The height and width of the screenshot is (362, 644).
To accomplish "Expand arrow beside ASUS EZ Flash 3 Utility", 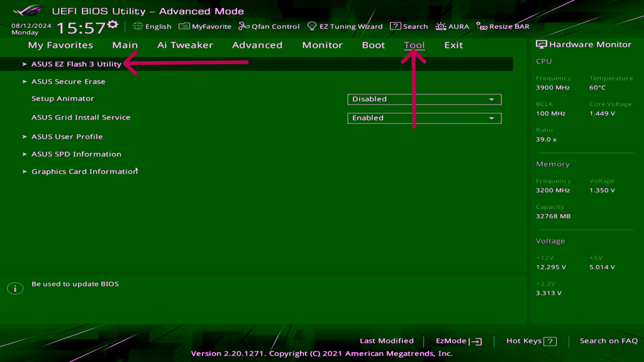I will coord(24,64).
